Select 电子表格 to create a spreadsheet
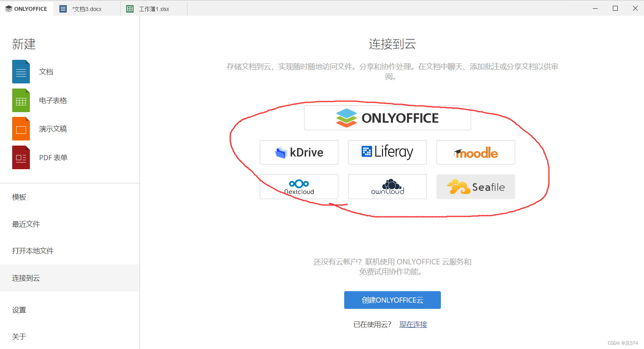The height and width of the screenshot is (349, 644). [x=53, y=100]
